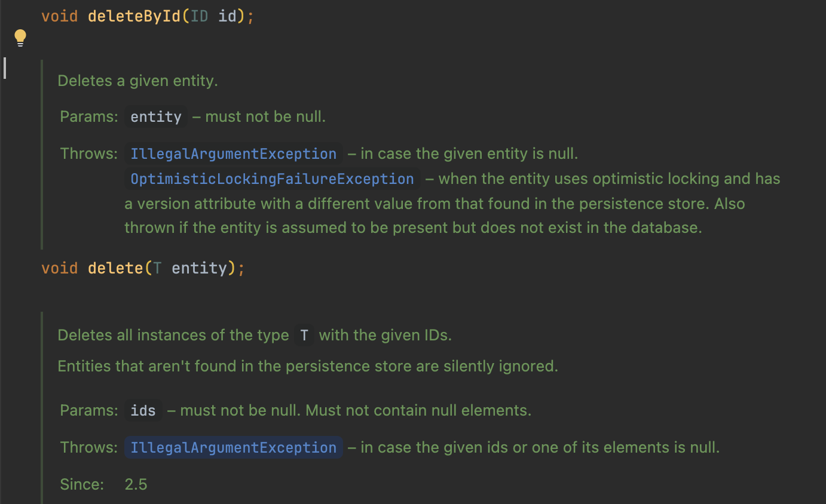Click the entity argument in delete parentheses
The height and width of the screenshot is (504, 826).
pyautogui.click(x=199, y=268)
